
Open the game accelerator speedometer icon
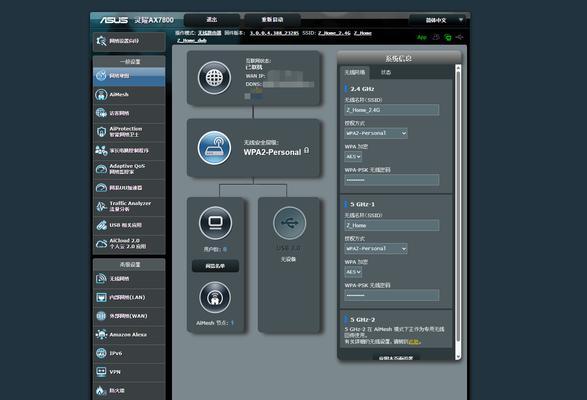pos(101,188)
